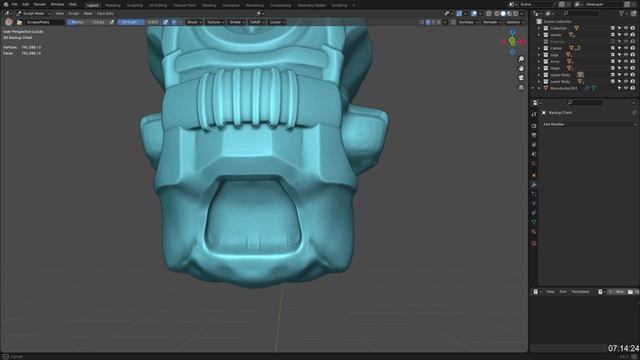Expand the Upper Body collection
640x360 pixels.
539,75
